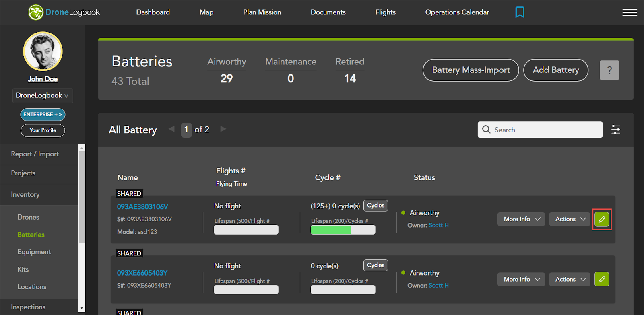Click the Battery Mass-Import button
The image size is (644, 315).
coord(471,70)
